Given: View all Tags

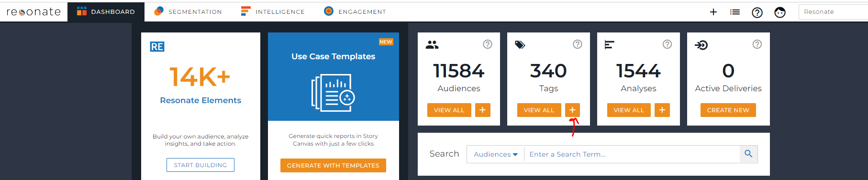Looking at the screenshot, I should 539,110.
